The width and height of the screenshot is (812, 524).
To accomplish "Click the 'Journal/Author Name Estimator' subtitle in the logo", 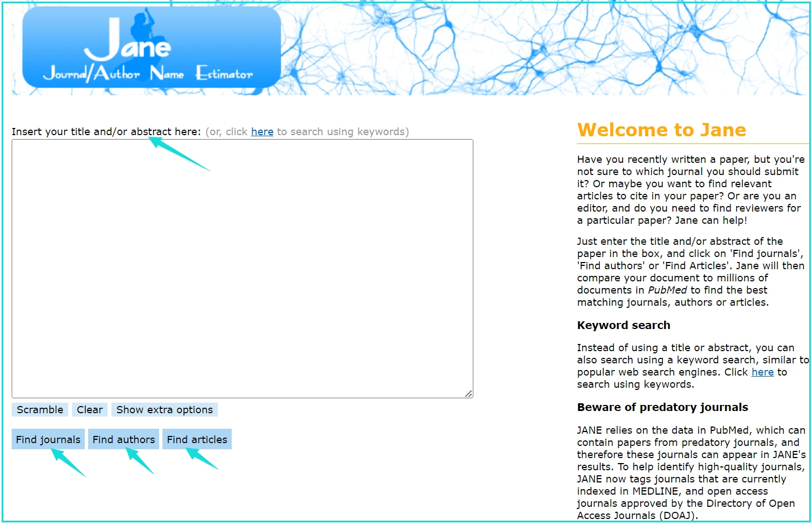I will coord(148,73).
